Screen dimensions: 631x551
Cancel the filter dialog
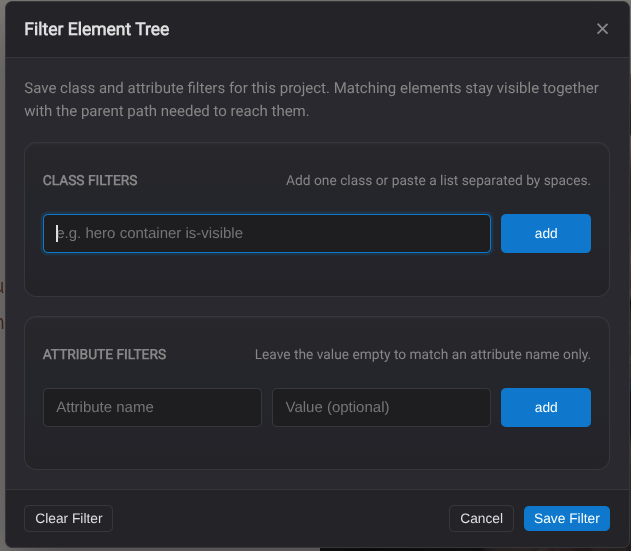pos(481,518)
